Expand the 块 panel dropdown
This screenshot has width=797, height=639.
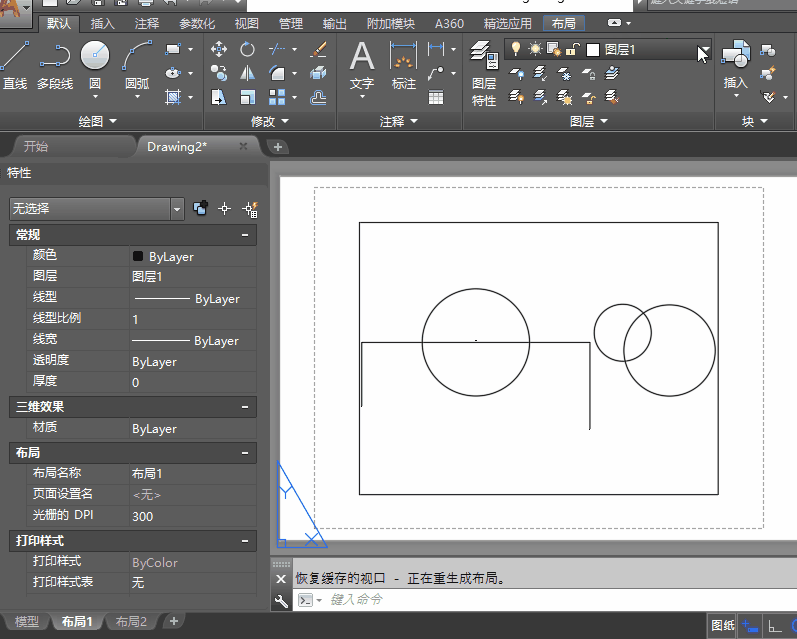click(754, 121)
